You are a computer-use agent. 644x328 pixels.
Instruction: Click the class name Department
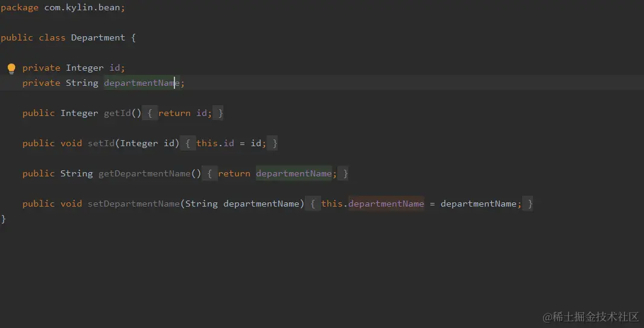98,38
